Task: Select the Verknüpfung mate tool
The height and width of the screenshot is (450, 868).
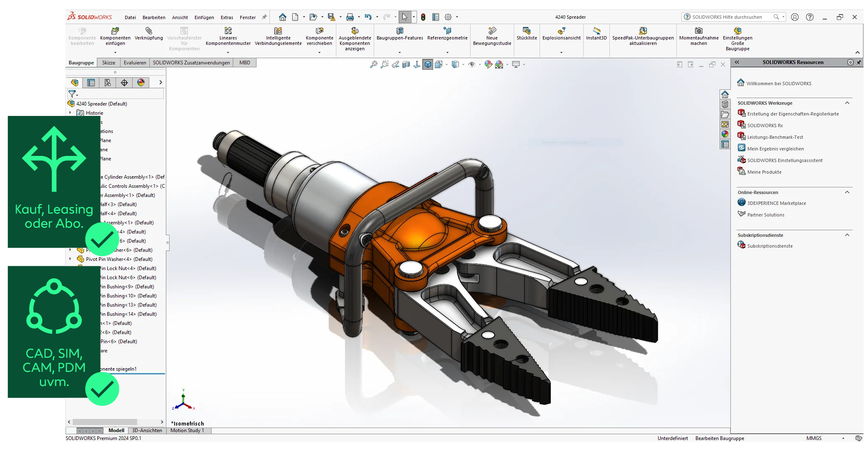Action: (x=149, y=34)
